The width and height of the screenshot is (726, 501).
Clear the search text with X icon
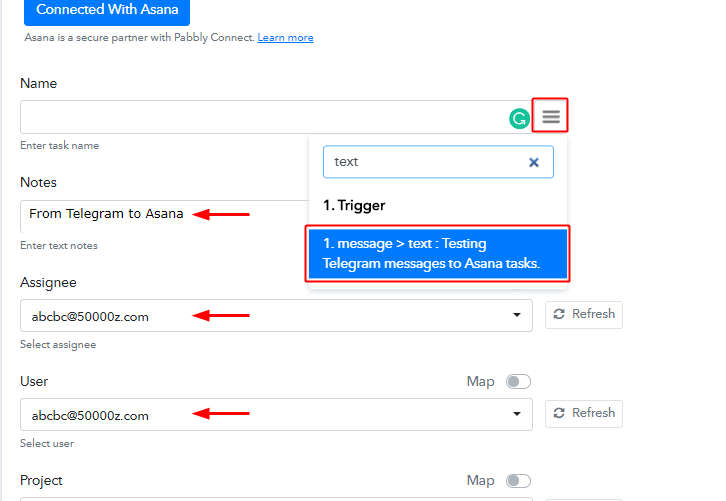point(533,162)
